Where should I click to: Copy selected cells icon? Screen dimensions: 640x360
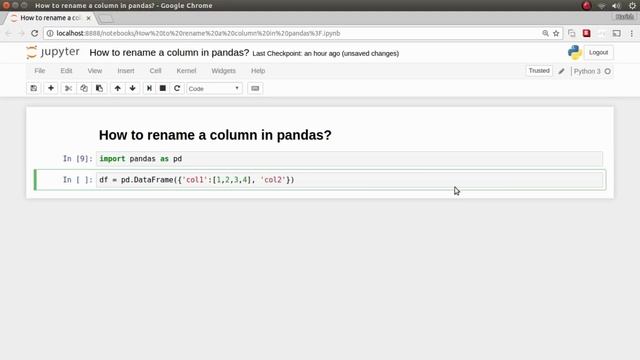(84, 88)
